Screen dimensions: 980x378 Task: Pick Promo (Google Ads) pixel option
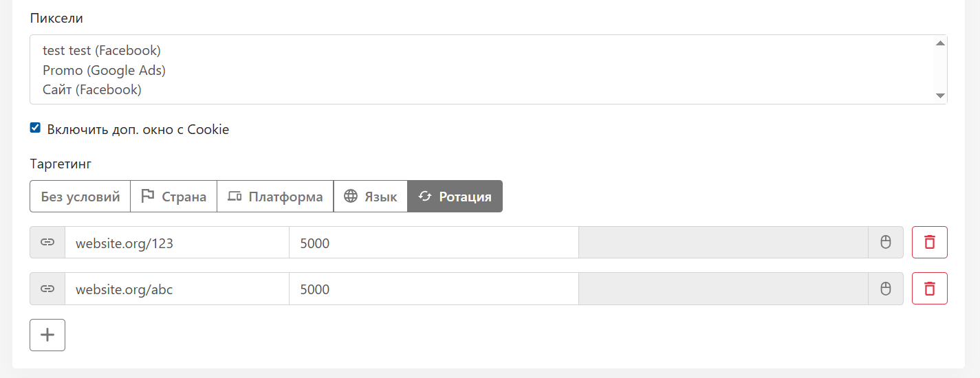pyautogui.click(x=104, y=70)
